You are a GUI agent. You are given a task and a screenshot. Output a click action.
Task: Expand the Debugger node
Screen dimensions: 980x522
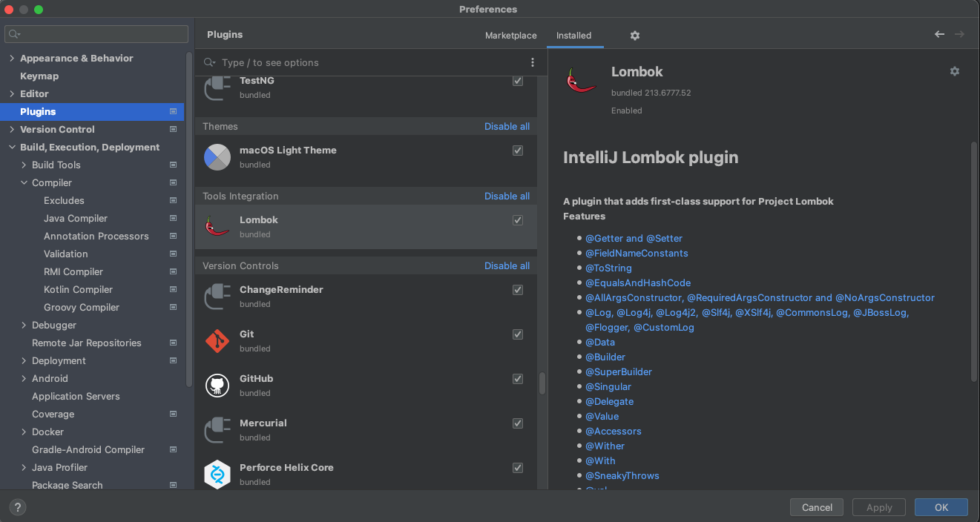[24, 325]
